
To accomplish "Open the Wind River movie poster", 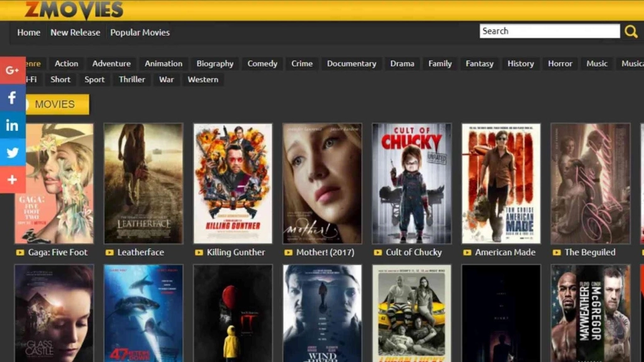I will [323, 314].
